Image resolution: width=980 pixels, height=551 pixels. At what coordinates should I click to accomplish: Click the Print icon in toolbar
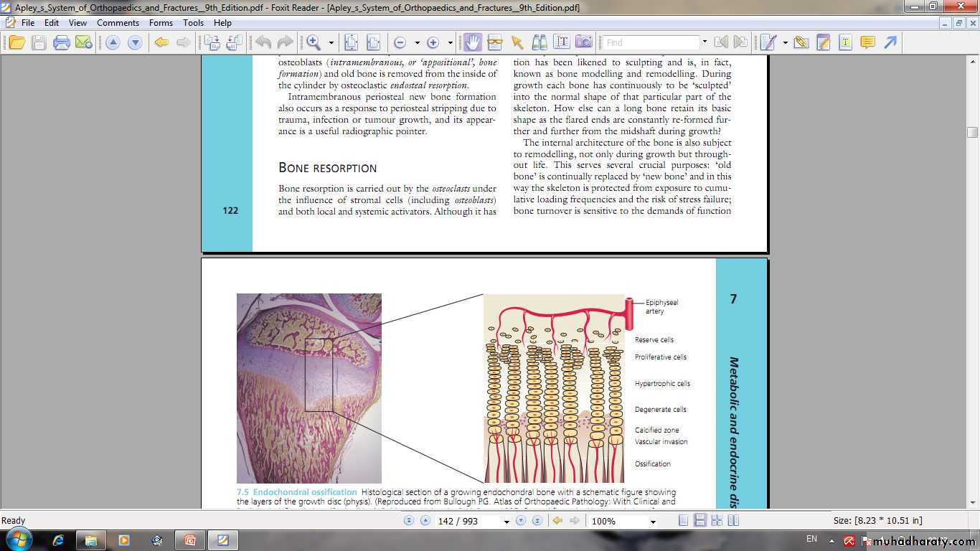point(62,42)
